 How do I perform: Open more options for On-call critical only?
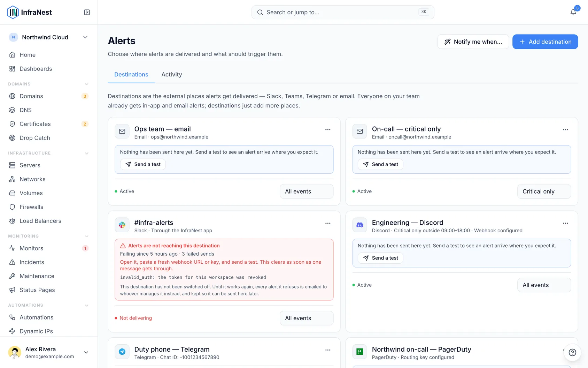pyautogui.click(x=565, y=129)
